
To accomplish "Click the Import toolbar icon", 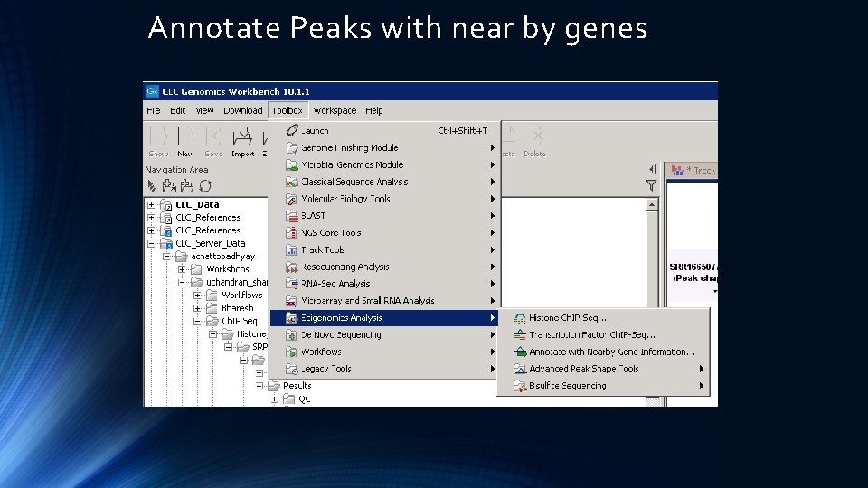I will click(x=242, y=136).
